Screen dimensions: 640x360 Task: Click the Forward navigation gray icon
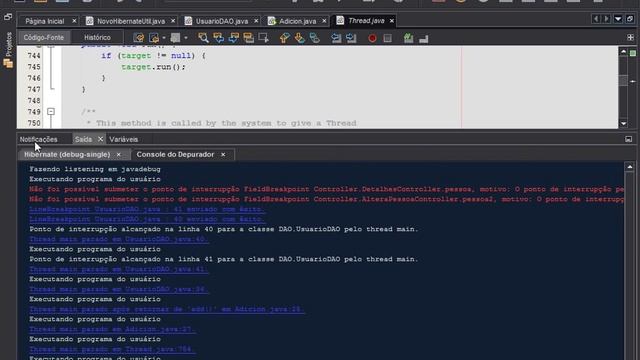[175, 38]
